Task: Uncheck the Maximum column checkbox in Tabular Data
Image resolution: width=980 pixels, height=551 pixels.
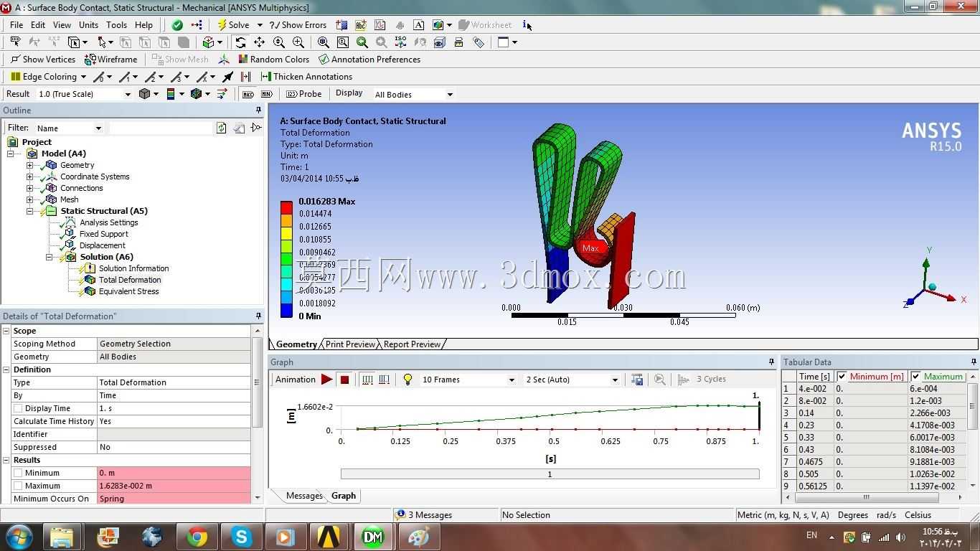Action: point(916,377)
